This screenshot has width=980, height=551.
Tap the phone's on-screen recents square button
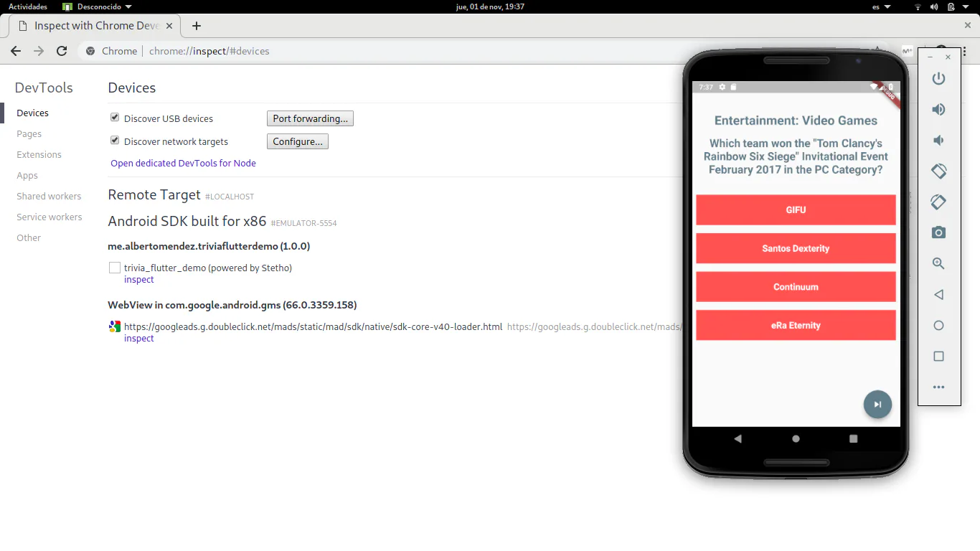[853, 438]
